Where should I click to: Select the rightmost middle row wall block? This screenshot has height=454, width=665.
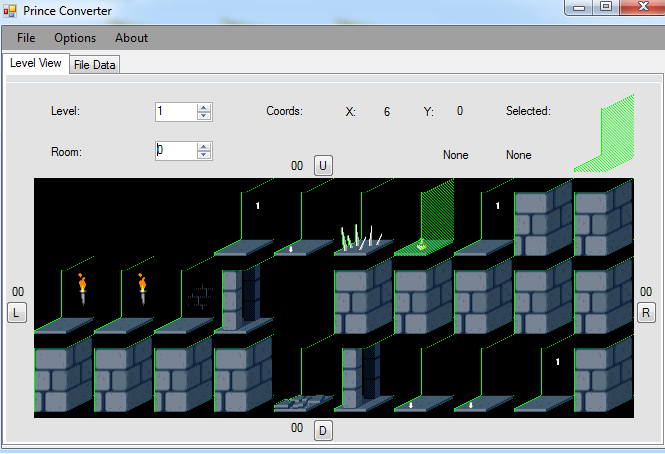[x=604, y=297]
